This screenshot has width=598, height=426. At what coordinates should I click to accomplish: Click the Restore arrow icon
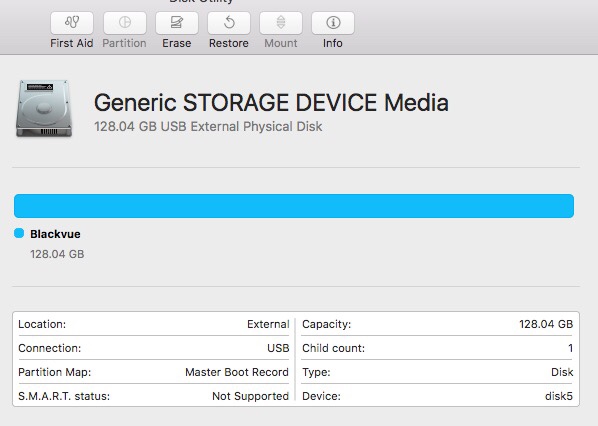[229, 23]
